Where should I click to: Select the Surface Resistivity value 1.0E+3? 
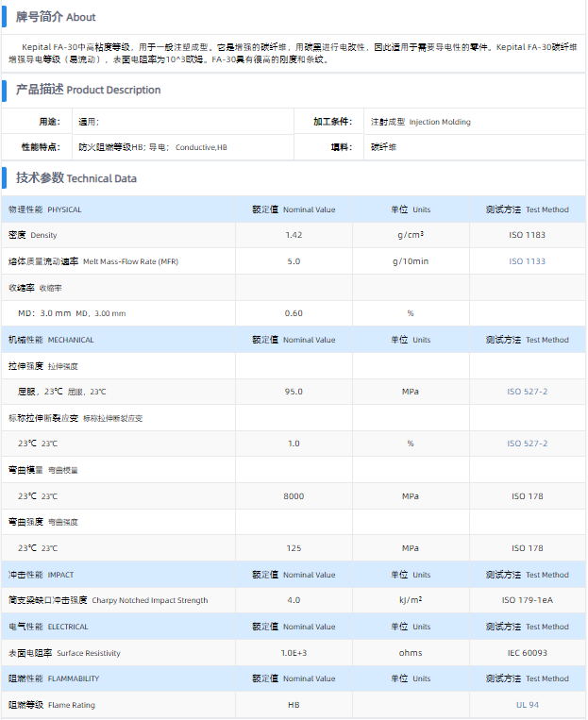(294, 653)
